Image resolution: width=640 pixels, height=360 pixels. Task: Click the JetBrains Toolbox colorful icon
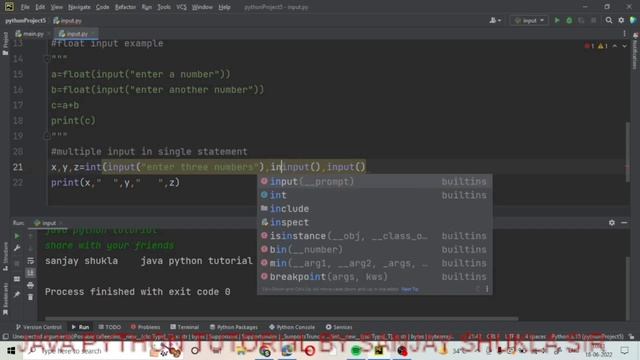tap(633, 20)
